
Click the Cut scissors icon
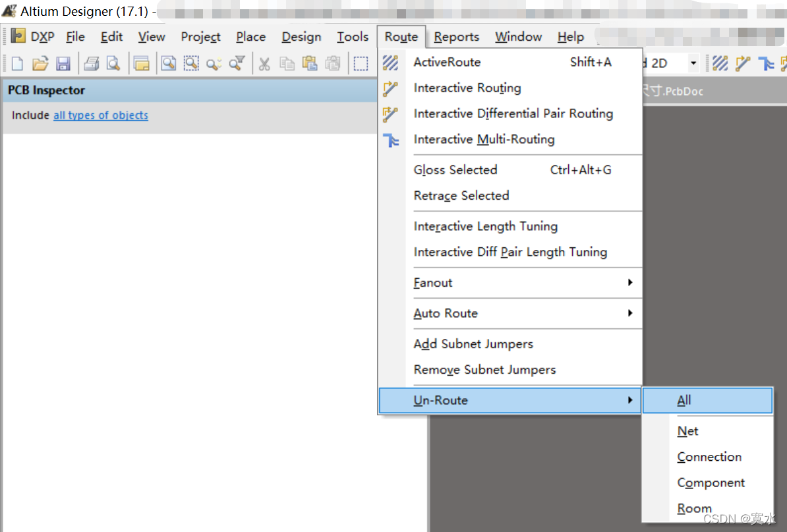click(x=264, y=64)
